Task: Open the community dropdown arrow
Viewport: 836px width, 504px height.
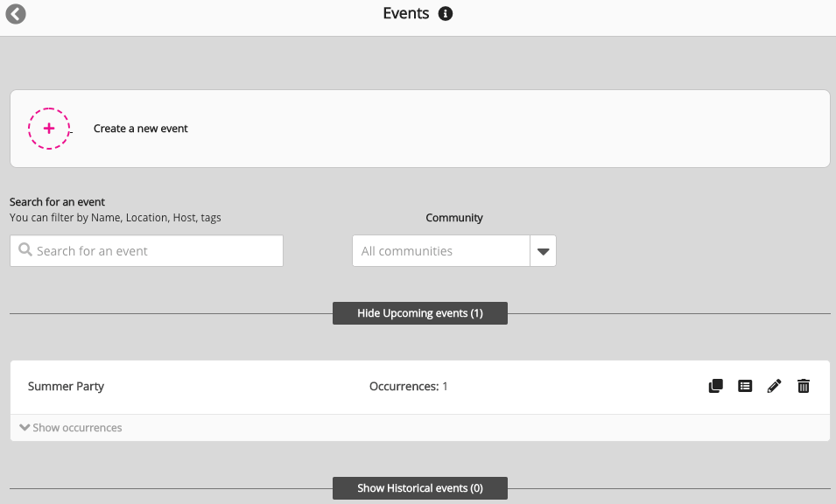Action: pyautogui.click(x=543, y=251)
